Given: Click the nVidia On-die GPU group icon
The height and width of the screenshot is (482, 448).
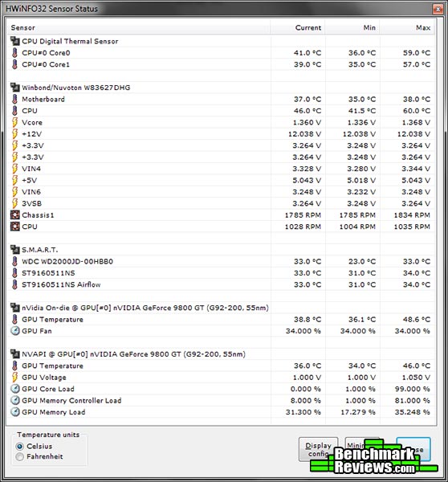Looking at the screenshot, I should coord(14,308).
